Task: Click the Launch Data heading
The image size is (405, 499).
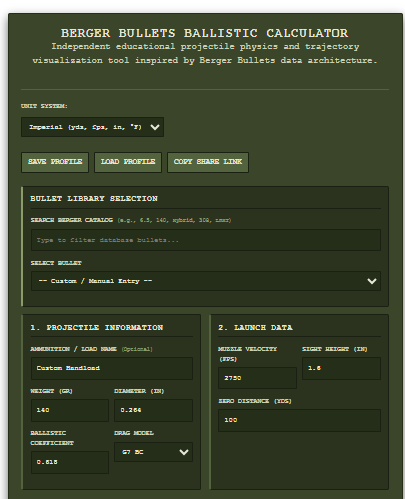Action: point(255,328)
